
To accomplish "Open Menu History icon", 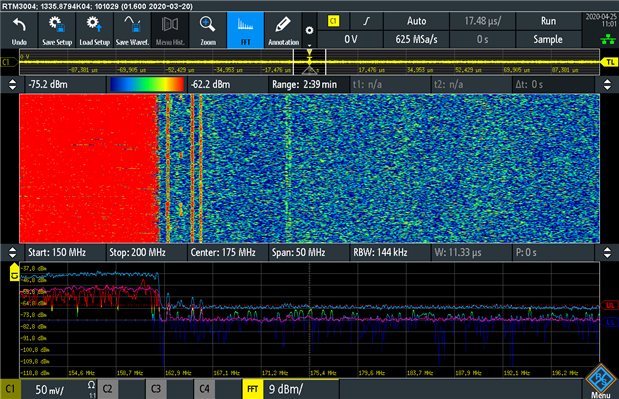I will pos(170,30).
